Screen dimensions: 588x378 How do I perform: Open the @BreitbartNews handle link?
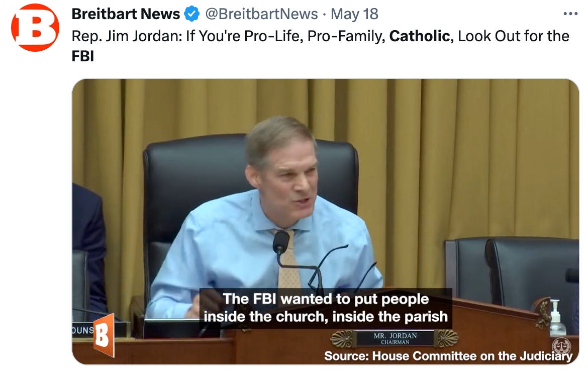pos(261,14)
